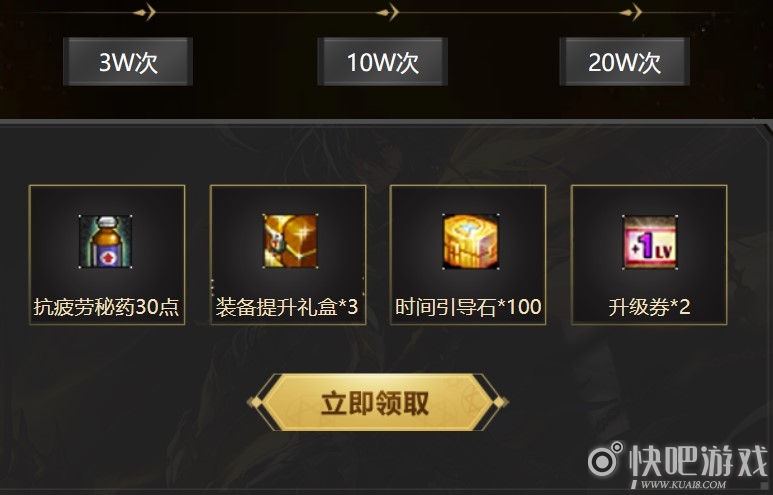Switch to the 3W次 milestone tab
Image resolution: width=773 pixels, height=495 pixels.
pos(128,62)
